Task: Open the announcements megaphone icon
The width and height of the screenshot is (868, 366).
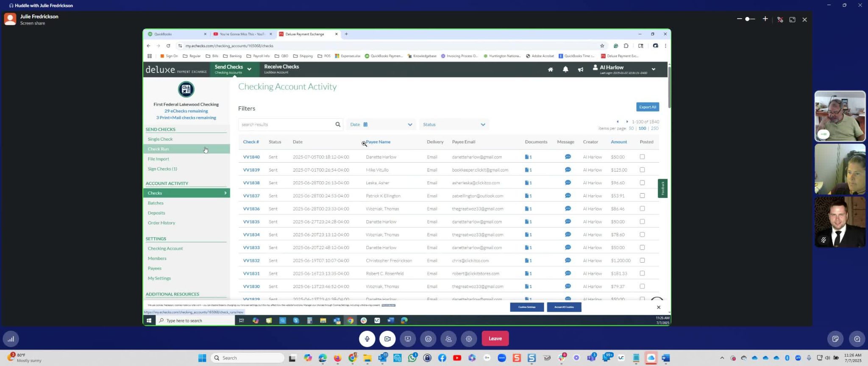Action: coord(581,69)
